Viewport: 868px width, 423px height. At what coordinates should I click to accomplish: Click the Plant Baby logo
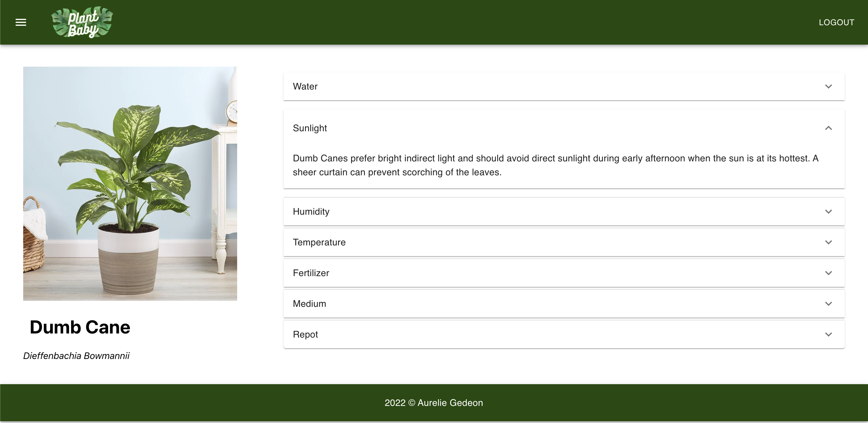coord(82,22)
